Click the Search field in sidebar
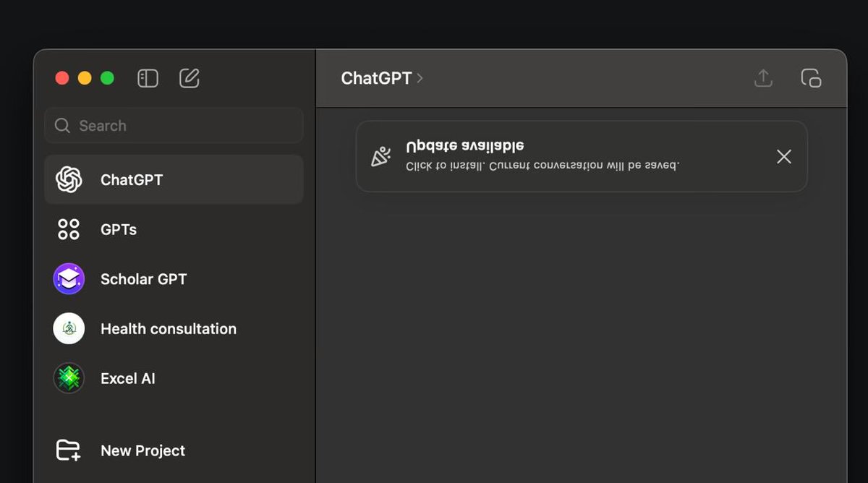The height and width of the screenshot is (483, 868). tap(174, 126)
